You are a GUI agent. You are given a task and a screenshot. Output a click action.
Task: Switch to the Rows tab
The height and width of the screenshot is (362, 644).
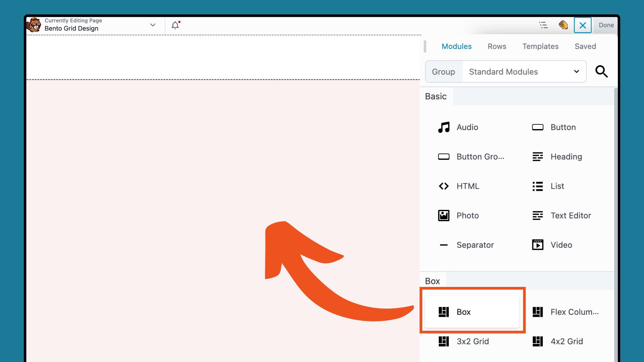coord(497,46)
